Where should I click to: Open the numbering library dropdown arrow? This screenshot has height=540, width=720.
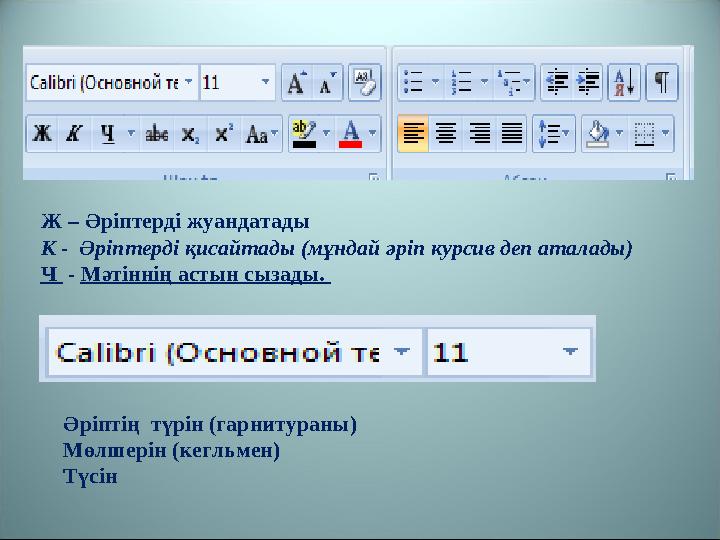(x=484, y=83)
